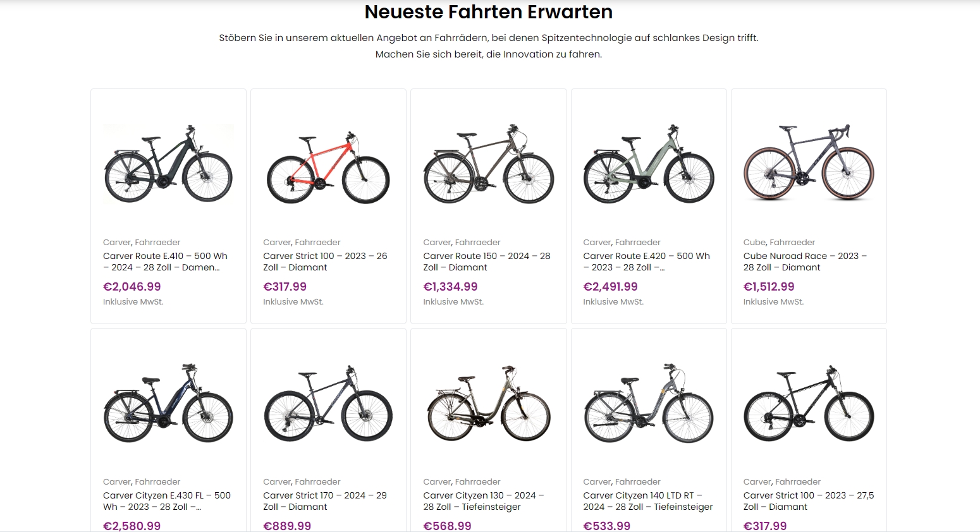Open Fahrraeder category under Carver Route 150
The width and height of the screenshot is (980, 532).
[477, 242]
